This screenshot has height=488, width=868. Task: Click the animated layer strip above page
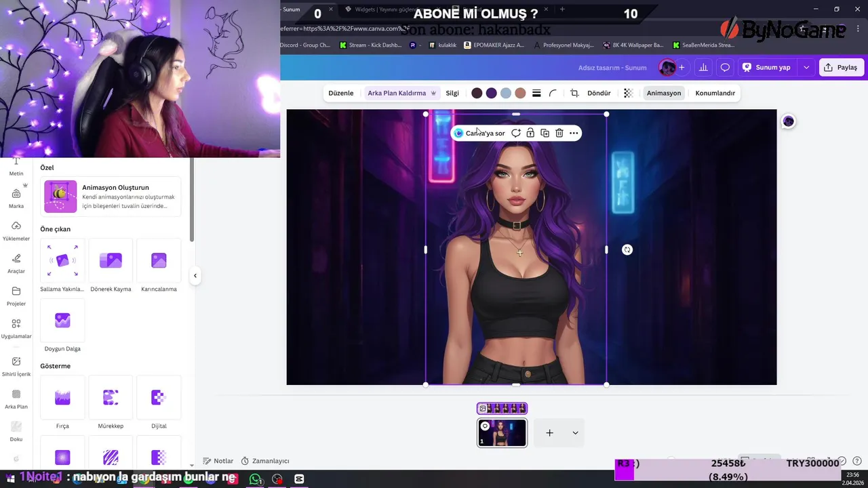click(x=502, y=408)
